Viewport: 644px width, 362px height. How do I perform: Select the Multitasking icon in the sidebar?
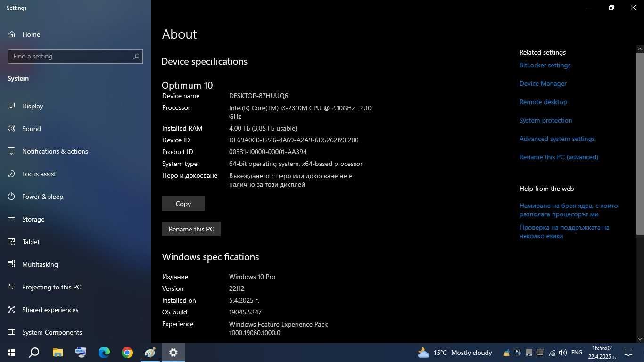[12, 264]
